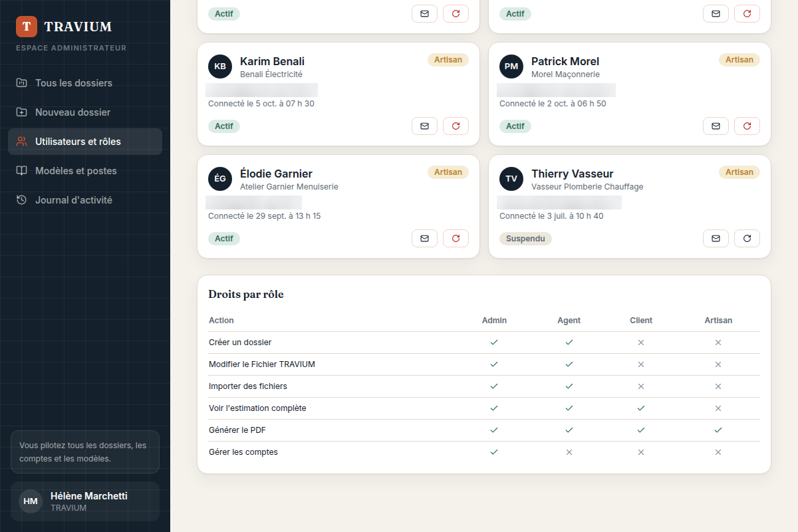Image resolution: width=798 pixels, height=532 pixels.
Task: Open Tous les dossiers in the sidebar
Action: pos(85,83)
